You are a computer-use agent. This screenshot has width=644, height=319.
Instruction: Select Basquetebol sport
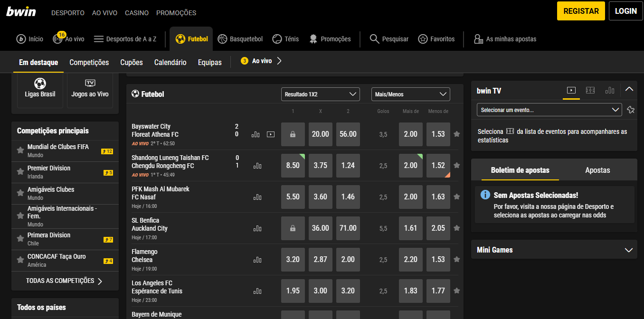tap(240, 39)
